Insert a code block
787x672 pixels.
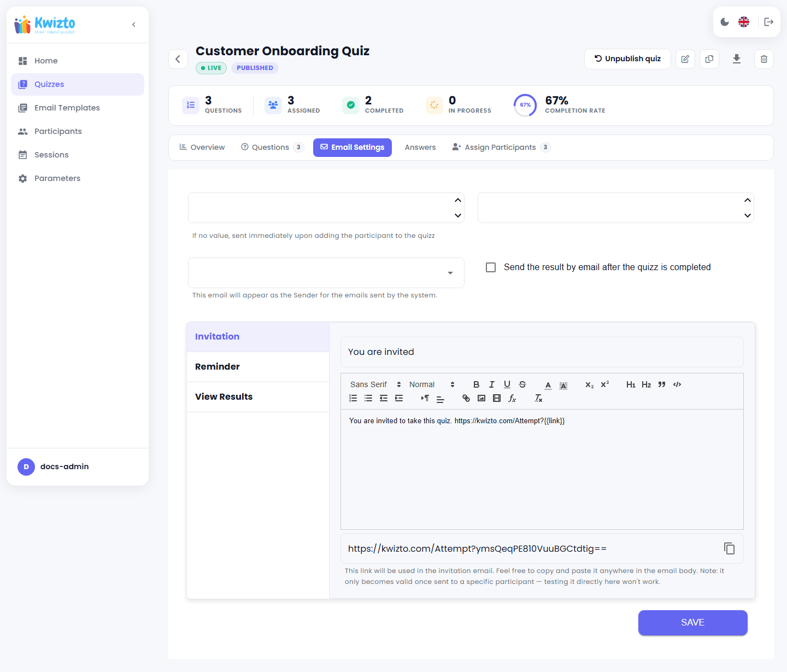[x=677, y=384]
